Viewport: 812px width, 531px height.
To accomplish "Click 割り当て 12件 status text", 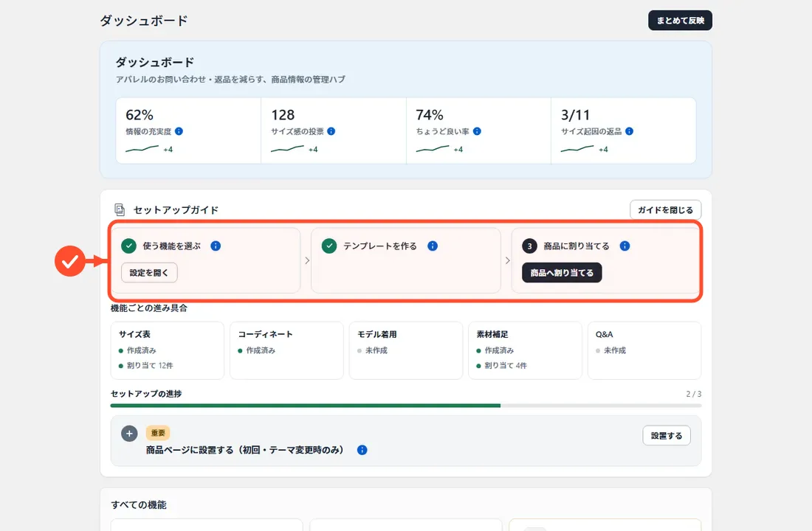I will (x=150, y=365).
